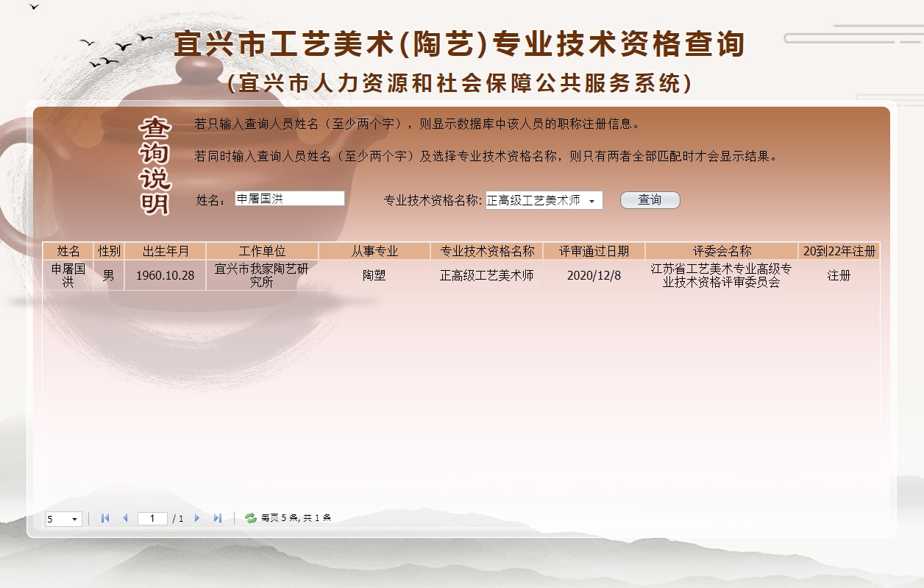This screenshot has width=924, height=588.
Task: Go to the next results page
Action: pyautogui.click(x=197, y=518)
